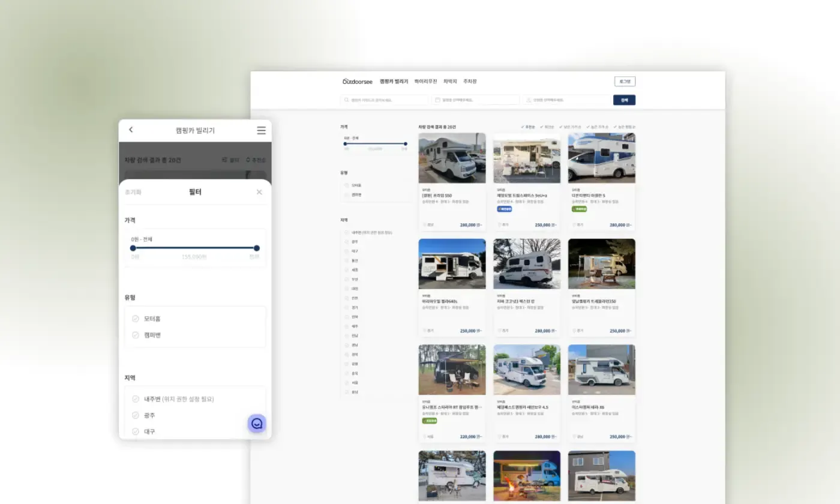Screen dimensions: 840x504
Task: Click the Outdoorsee logo in the desktop header
Action: 358,82
